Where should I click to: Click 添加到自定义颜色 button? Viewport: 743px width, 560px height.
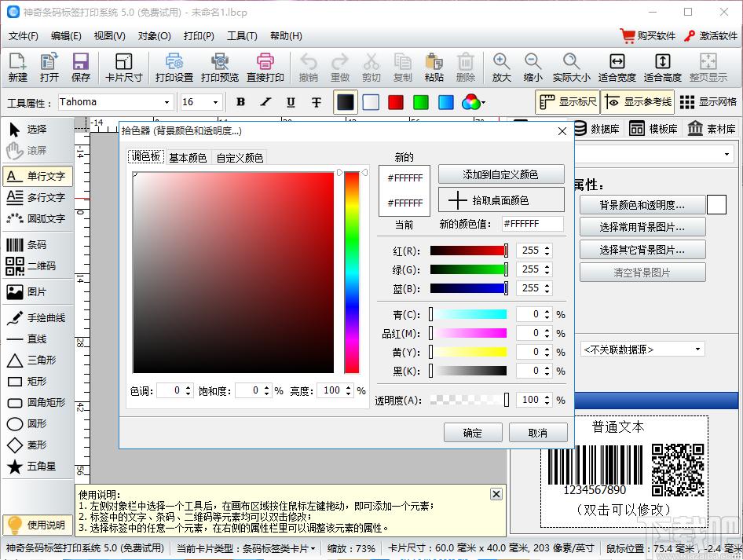click(x=501, y=174)
